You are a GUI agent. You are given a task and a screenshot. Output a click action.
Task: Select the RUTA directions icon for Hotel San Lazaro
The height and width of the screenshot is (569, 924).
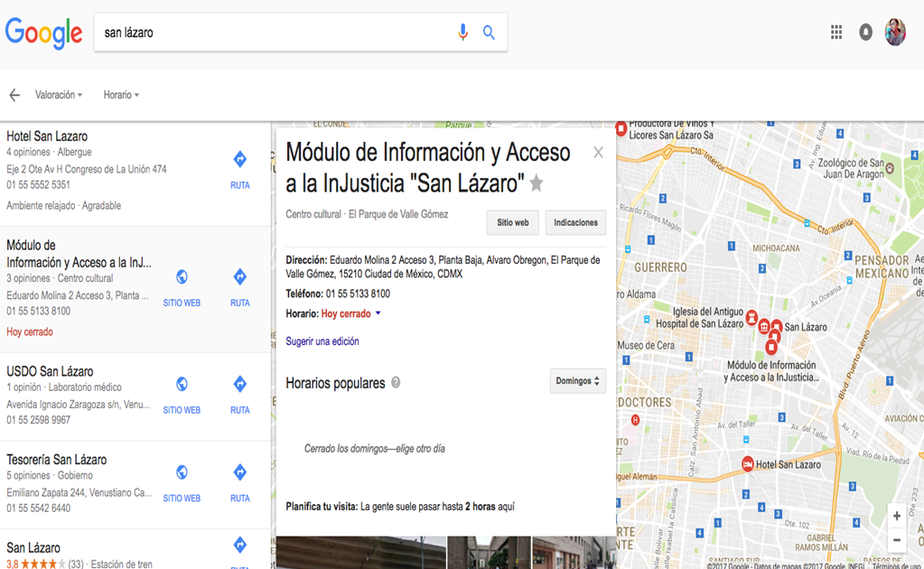pos(239,158)
